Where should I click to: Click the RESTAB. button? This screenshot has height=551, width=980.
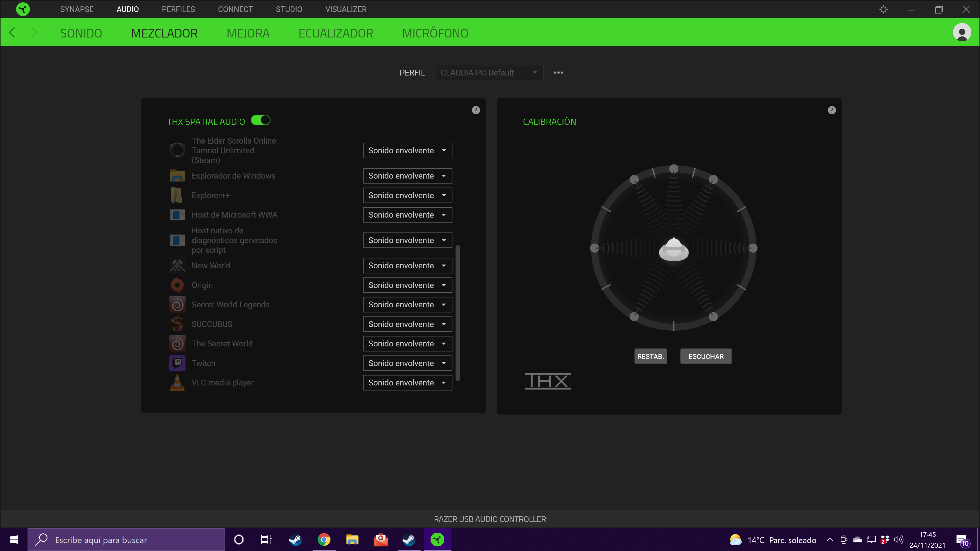tap(651, 356)
